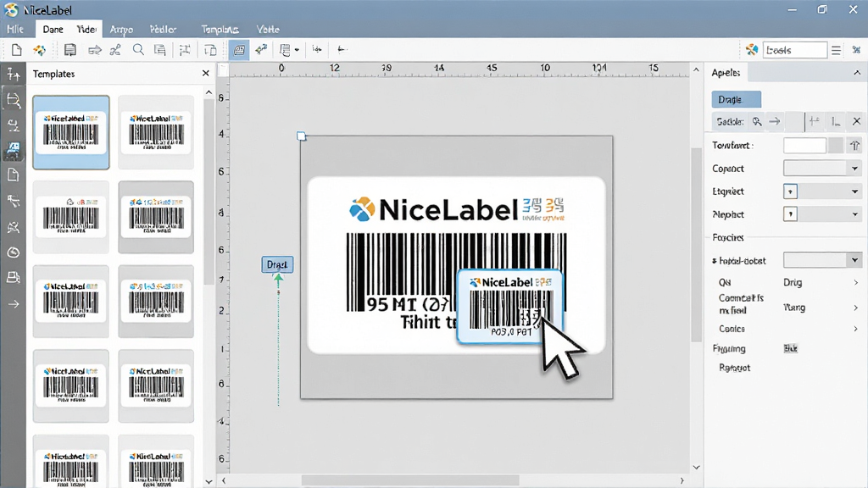This screenshot has width=868, height=488.
Task: Click the colorful NiceLabel icon beside the new document icon
Action: click(39, 50)
